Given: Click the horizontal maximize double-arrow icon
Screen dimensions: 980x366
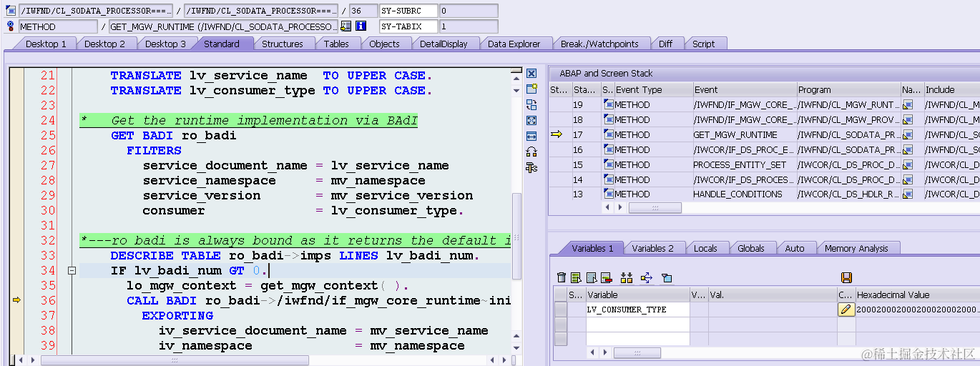Looking at the screenshot, I should [531, 137].
